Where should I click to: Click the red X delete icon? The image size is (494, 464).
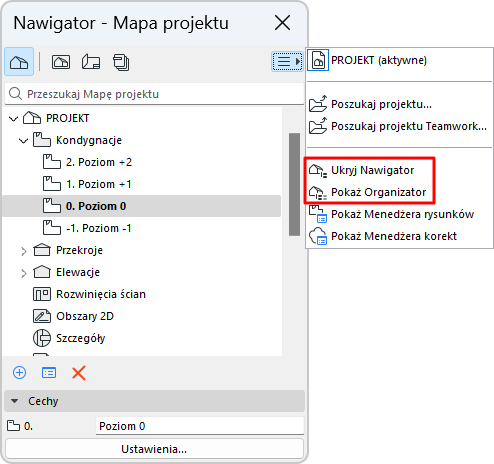79,373
